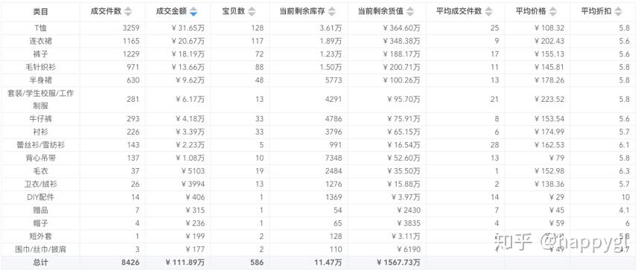
Task: Click 套装 average price ¥223.52
Action: point(549,100)
